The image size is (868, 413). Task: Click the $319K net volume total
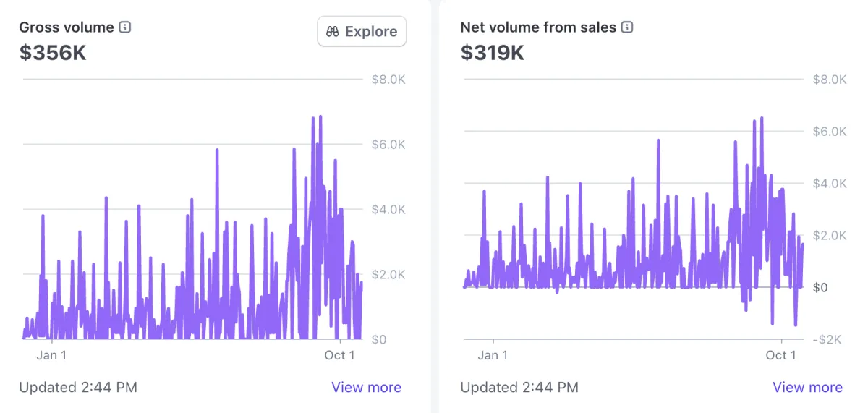(493, 53)
